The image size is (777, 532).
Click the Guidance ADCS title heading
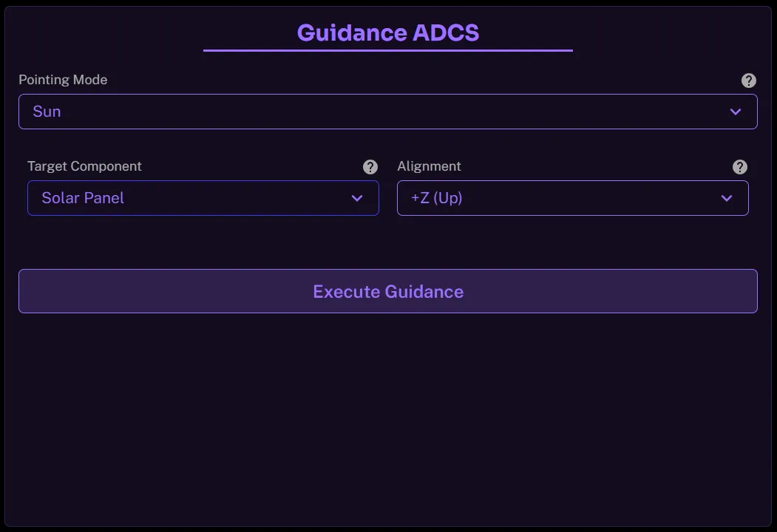[x=388, y=33]
